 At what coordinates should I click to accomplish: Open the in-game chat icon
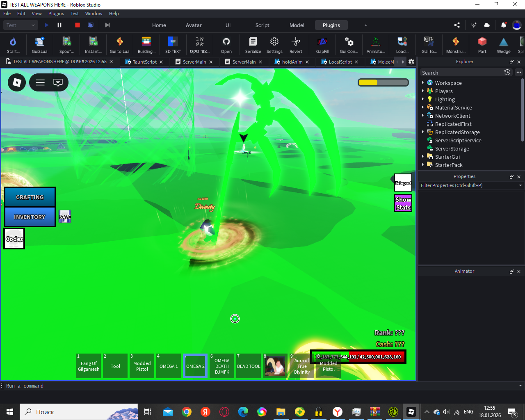click(x=58, y=82)
